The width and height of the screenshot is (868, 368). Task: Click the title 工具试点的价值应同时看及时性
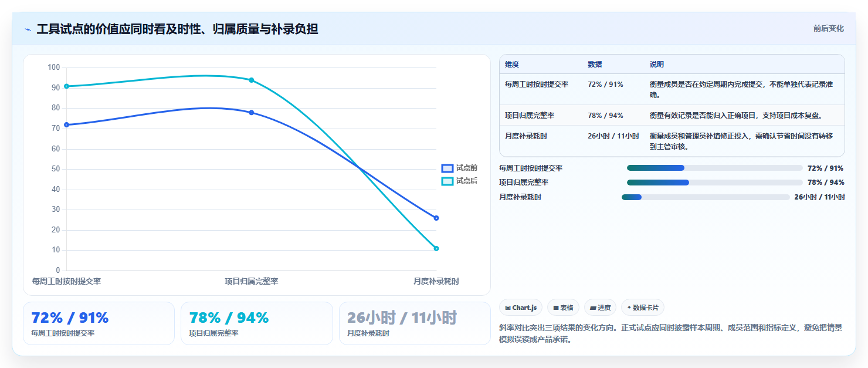pyautogui.click(x=177, y=29)
